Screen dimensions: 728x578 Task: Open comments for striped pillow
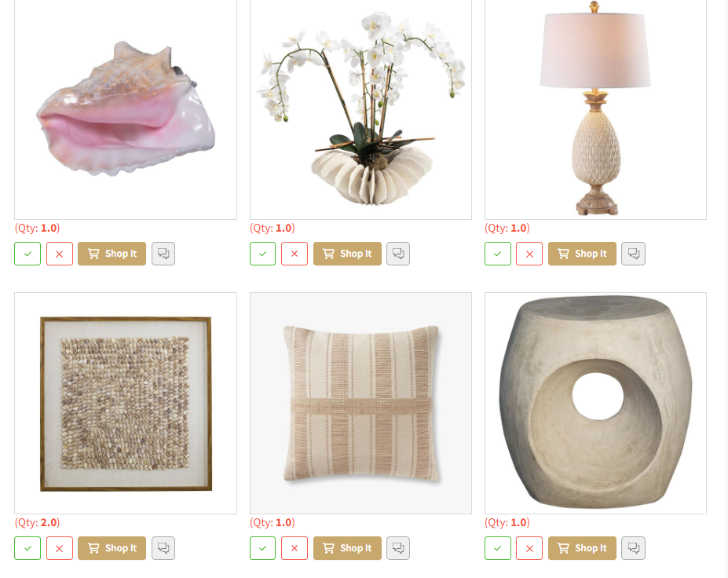(x=398, y=548)
